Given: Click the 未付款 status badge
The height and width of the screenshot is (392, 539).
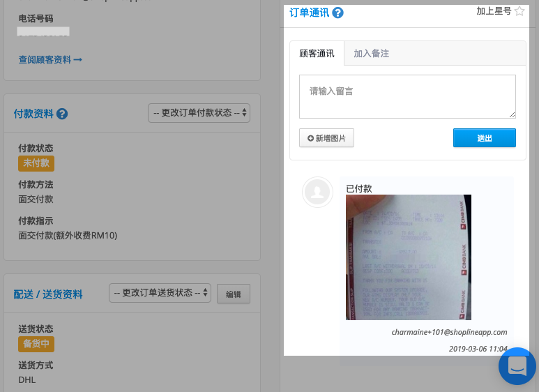Looking at the screenshot, I should tap(36, 163).
